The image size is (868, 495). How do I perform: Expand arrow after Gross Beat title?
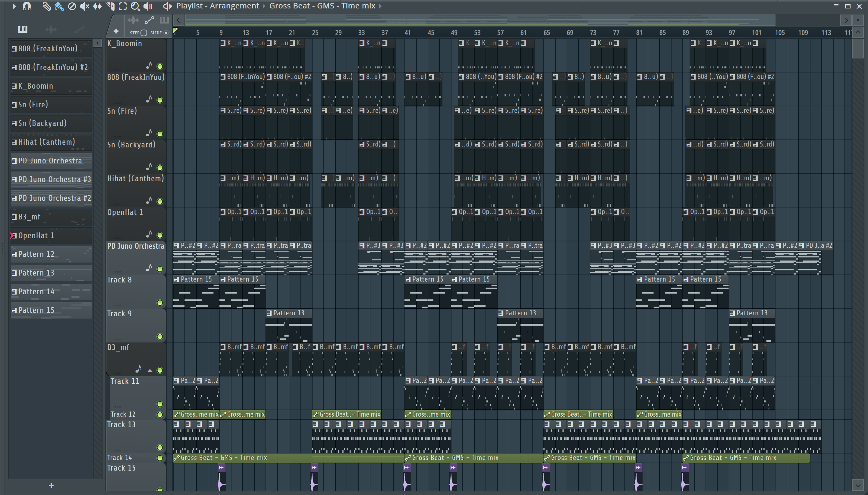(380, 6)
